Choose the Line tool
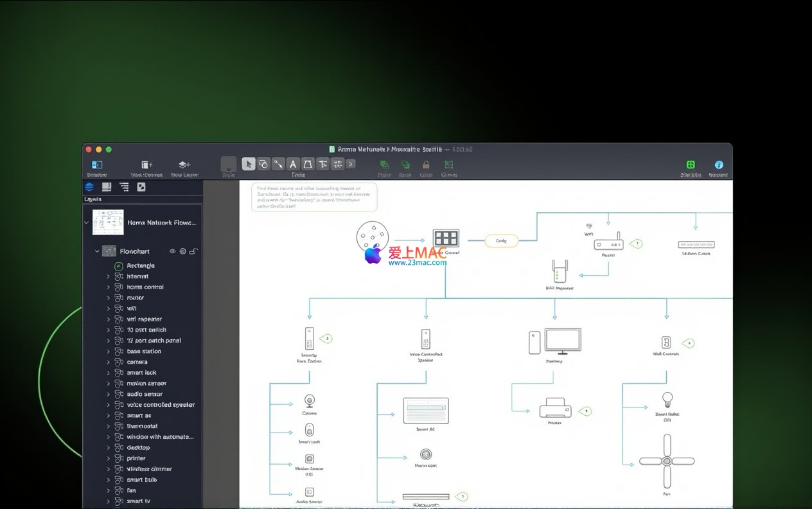The image size is (812, 509). tap(278, 164)
